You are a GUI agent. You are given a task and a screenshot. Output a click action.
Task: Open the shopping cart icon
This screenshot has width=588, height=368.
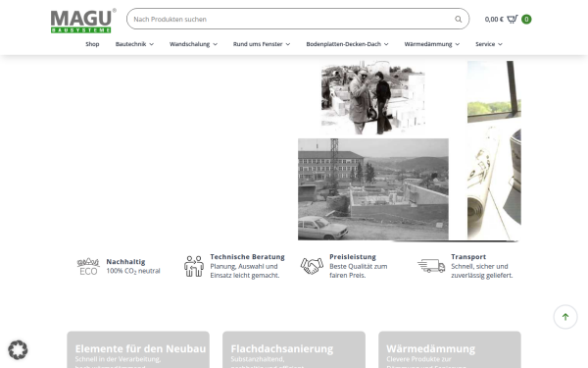pos(513,20)
